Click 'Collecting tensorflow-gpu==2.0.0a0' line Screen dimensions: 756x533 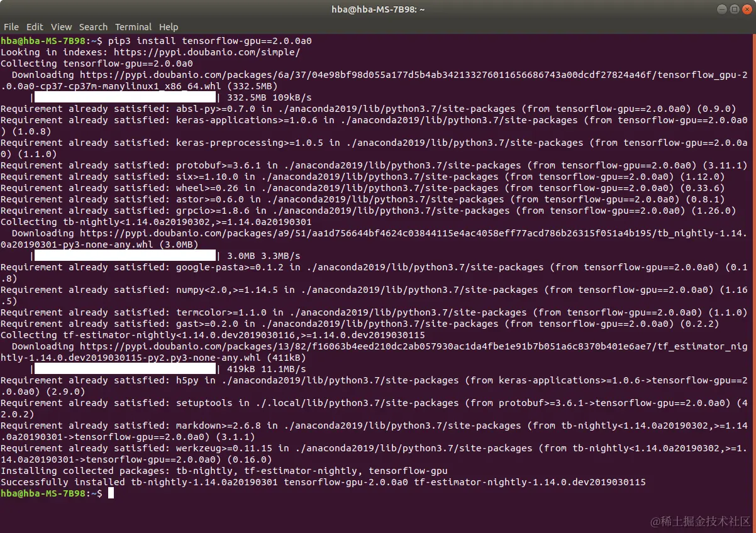click(x=97, y=63)
